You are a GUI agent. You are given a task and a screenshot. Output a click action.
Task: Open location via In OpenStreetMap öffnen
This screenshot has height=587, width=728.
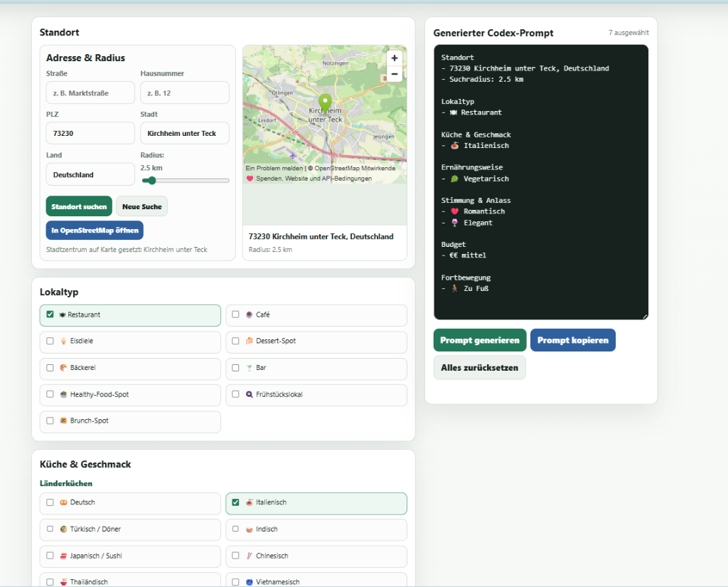point(95,231)
